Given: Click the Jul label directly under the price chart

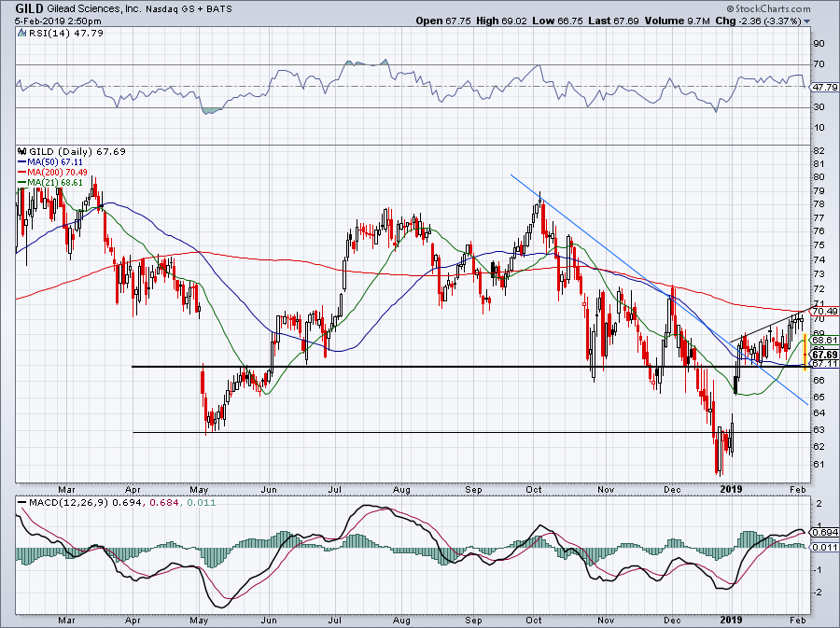Looking at the screenshot, I should click(x=335, y=489).
